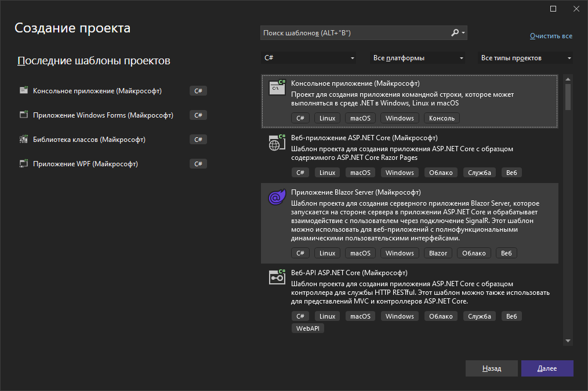Click the Linux tag on the console template
The width and height of the screenshot is (588, 391).
pyautogui.click(x=328, y=118)
